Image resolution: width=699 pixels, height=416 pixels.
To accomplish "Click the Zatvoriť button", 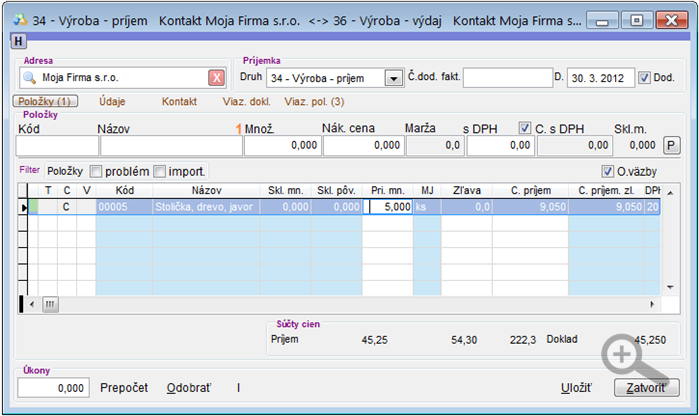I will (646, 388).
